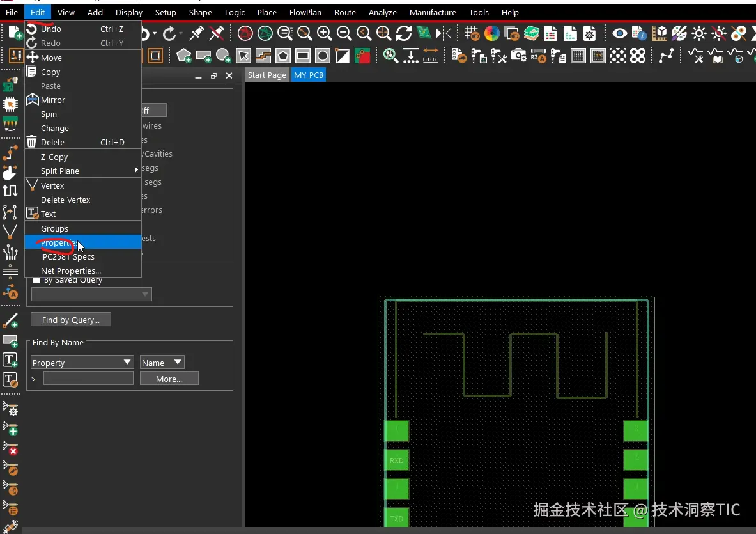Choose Net Properties from Edit menu

pyautogui.click(x=70, y=271)
